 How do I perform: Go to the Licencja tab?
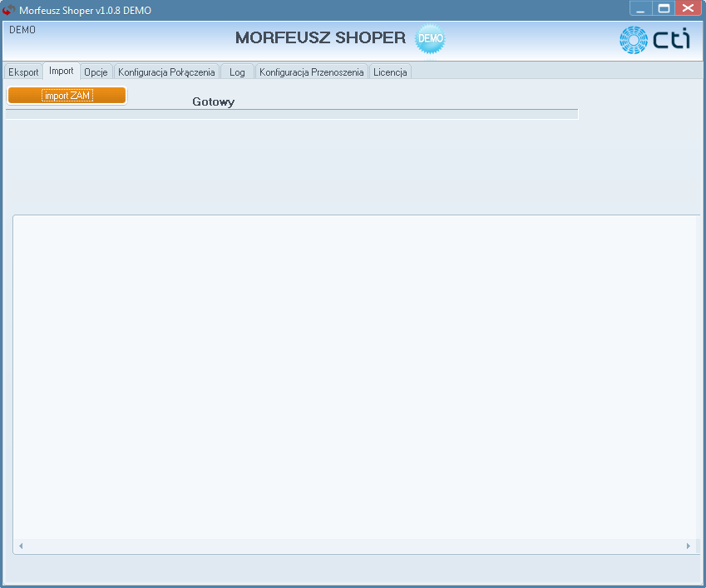point(390,72)
